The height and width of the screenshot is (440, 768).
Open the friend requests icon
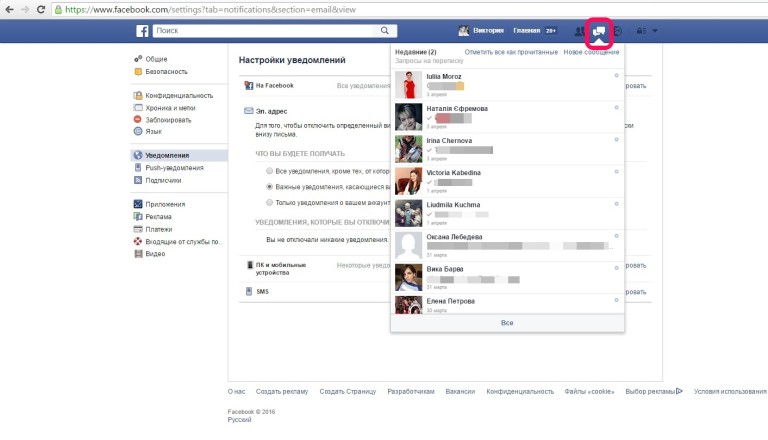coord(580,31)
